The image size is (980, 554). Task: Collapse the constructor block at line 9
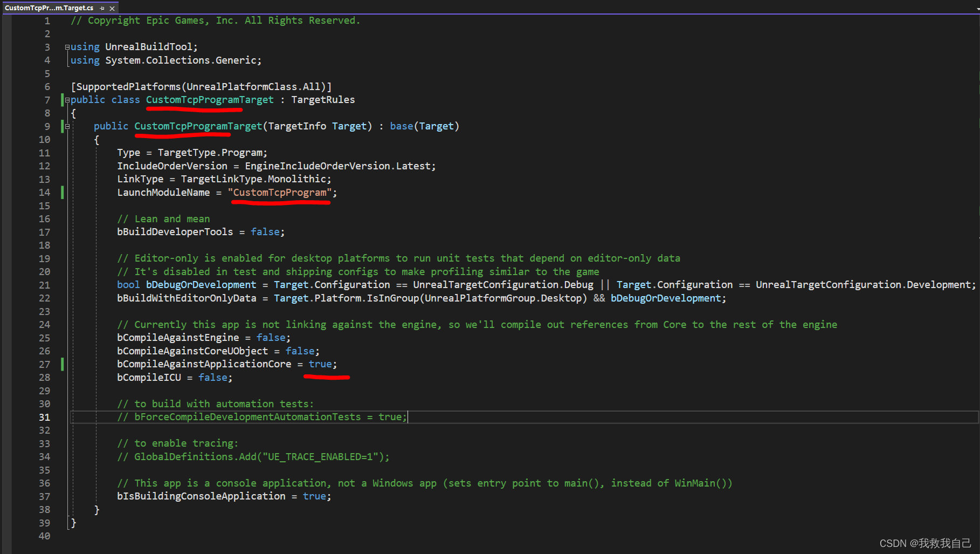67,126
